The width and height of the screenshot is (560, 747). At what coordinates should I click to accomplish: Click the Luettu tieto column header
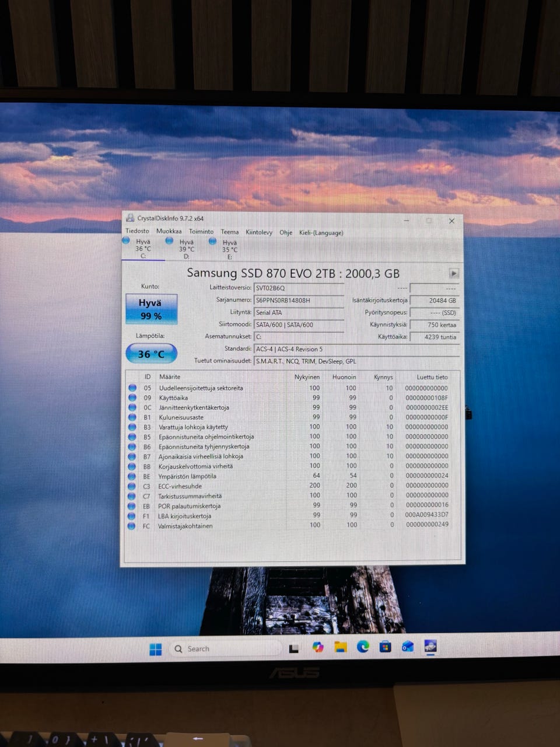[432, 377]
